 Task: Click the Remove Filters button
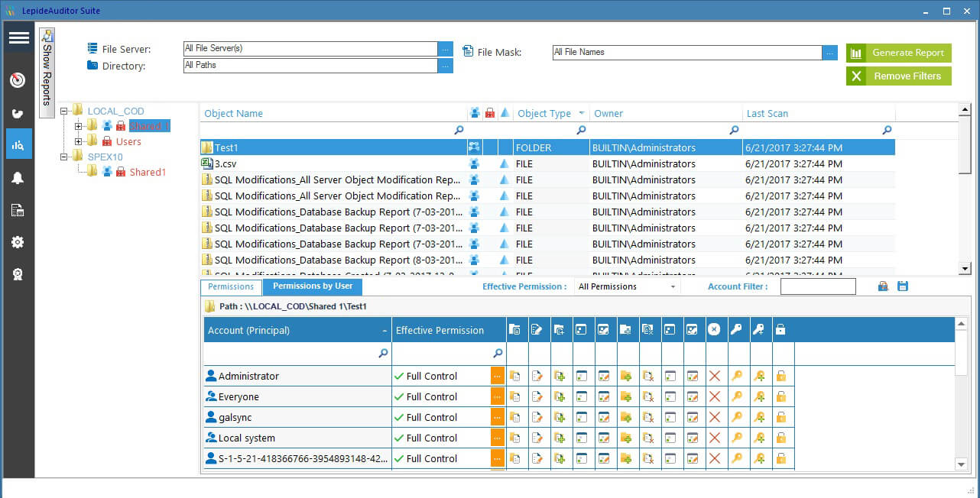[x=899, y=76]
